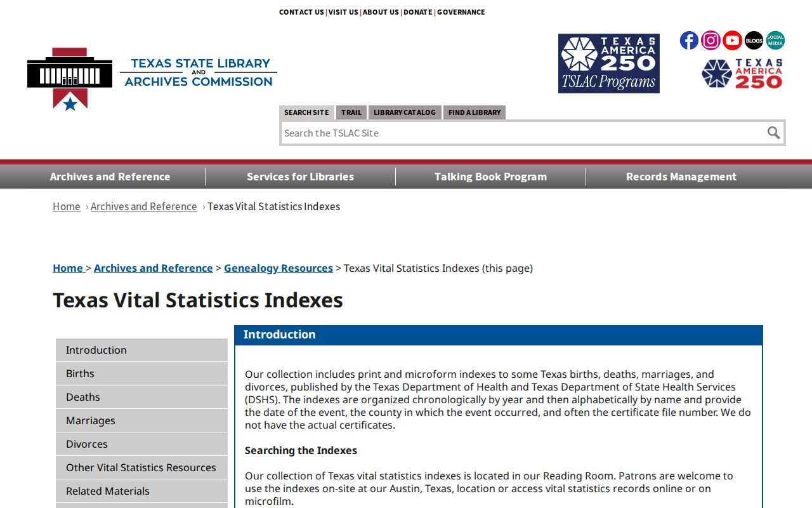Select Marriages in the side menu
Image resolution: width=812 pixels, height=508 pixels.
pyautogui.click(x=141, y=420)
